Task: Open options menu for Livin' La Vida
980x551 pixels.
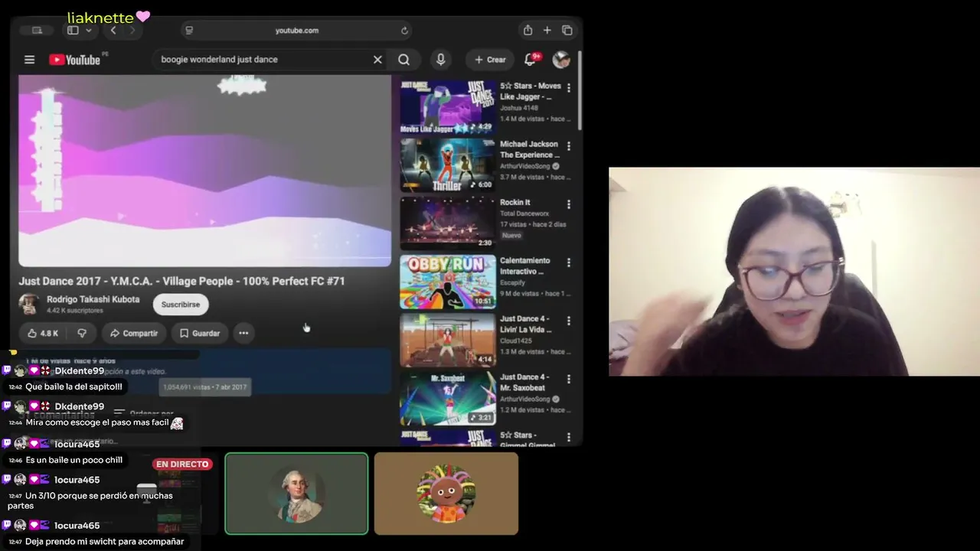Action: click(x=568, y=321)
